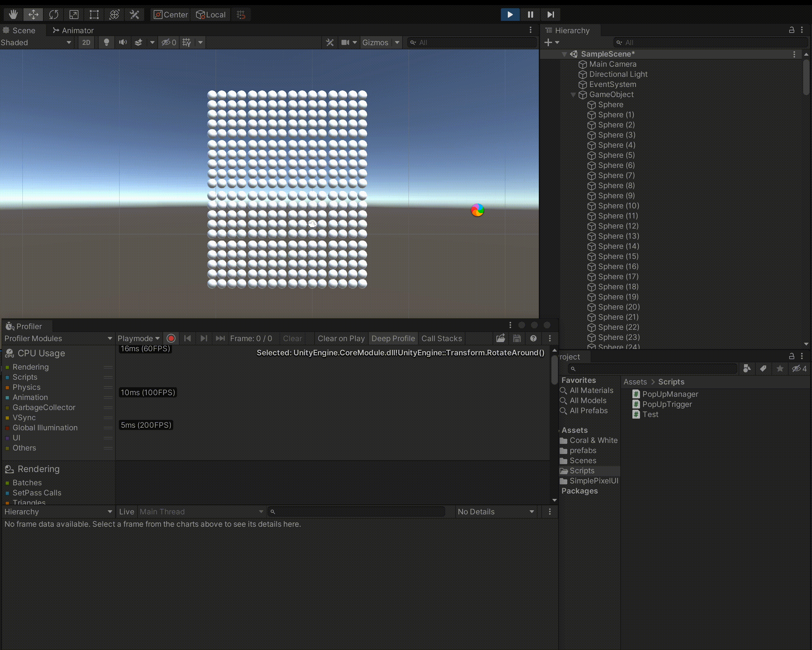
Task: Enable Deep Profile
Action: [393, 339]
